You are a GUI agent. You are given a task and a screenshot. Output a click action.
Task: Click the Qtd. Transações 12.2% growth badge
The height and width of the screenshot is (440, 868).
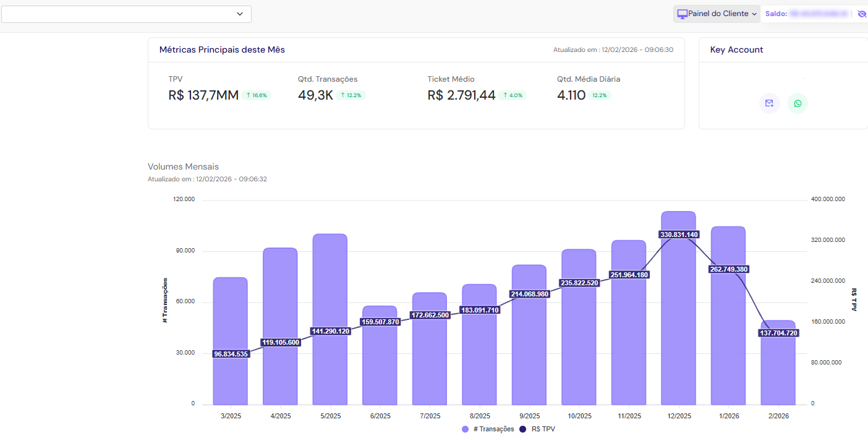[x=351, y=95]
